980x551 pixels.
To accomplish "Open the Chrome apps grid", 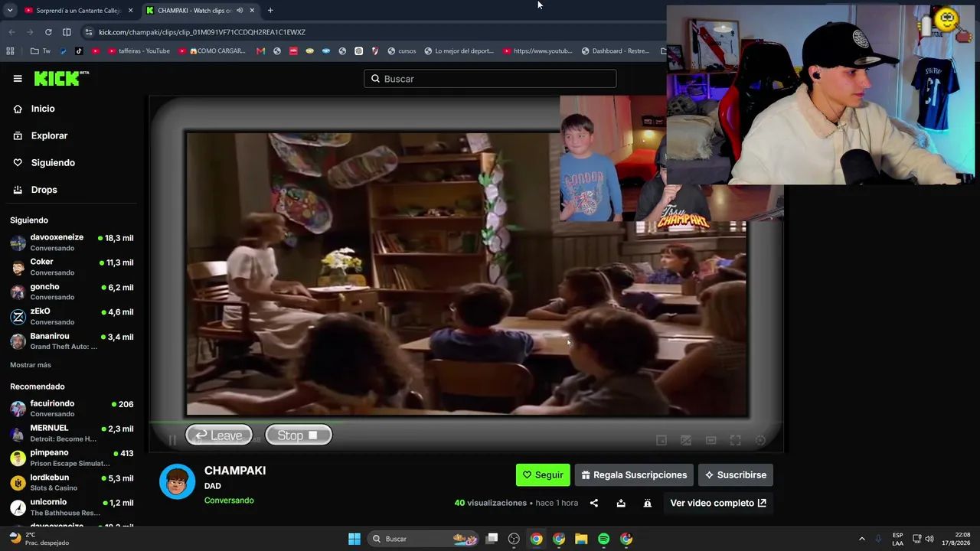I will (x=10, y=51).
